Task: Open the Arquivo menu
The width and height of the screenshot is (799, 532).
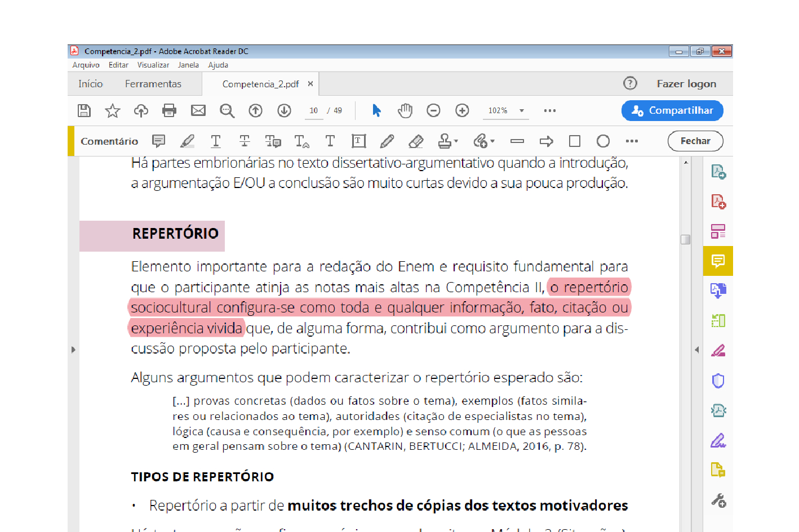Action: point(86,65)
